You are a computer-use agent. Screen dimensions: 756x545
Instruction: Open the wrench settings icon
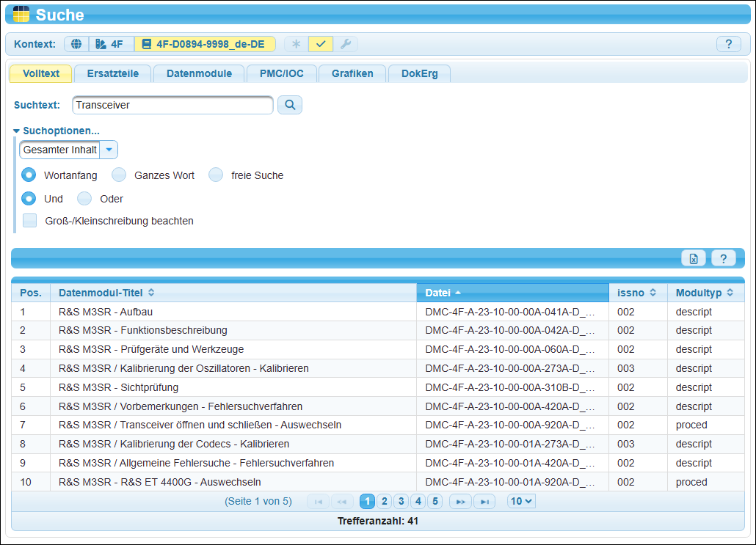click(345, 44)
